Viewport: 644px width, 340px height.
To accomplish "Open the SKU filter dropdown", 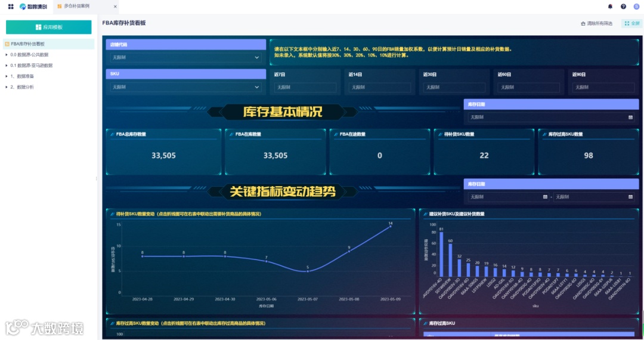I will tap(185, 87).
